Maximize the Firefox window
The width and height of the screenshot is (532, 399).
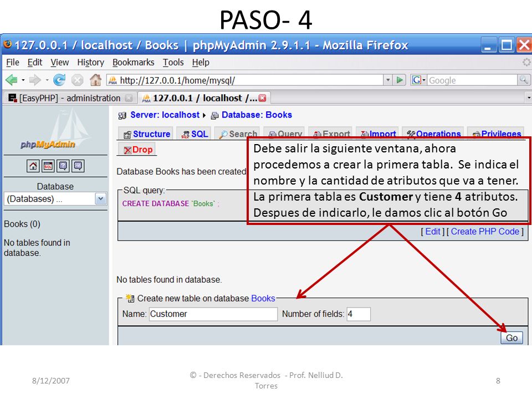(507, 45)
